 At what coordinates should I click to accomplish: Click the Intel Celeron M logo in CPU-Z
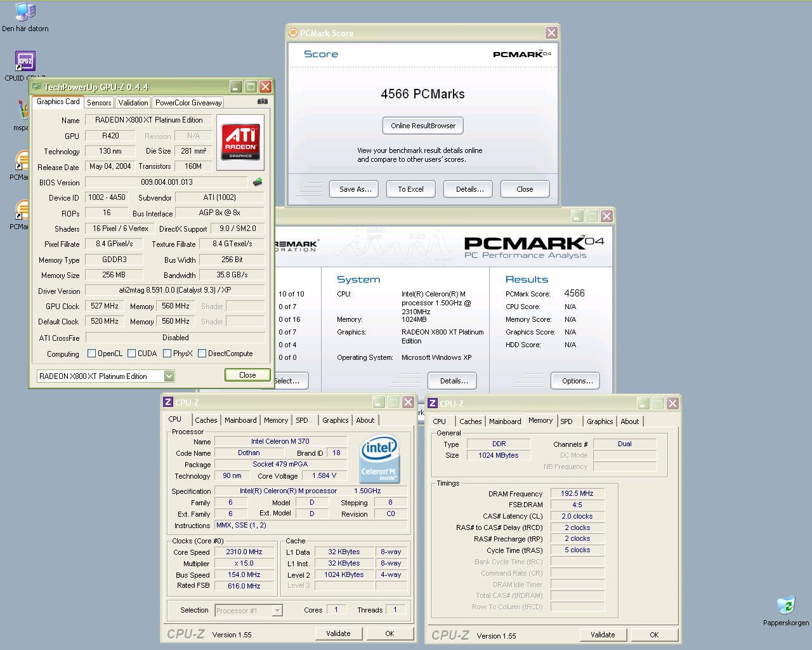pos(379,459)
